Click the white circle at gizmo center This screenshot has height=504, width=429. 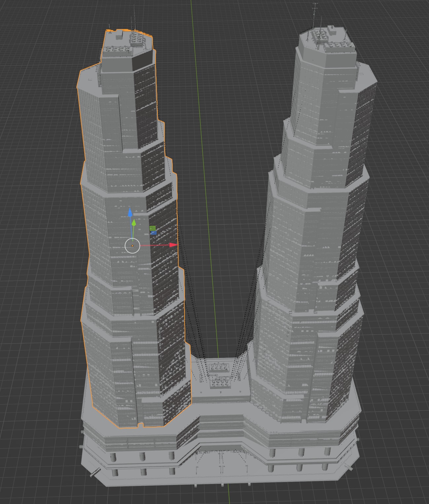click(x=132, y=246)
